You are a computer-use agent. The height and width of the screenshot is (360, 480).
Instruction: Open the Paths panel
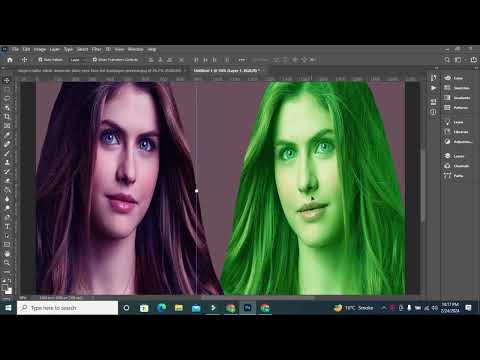point(454,176)
